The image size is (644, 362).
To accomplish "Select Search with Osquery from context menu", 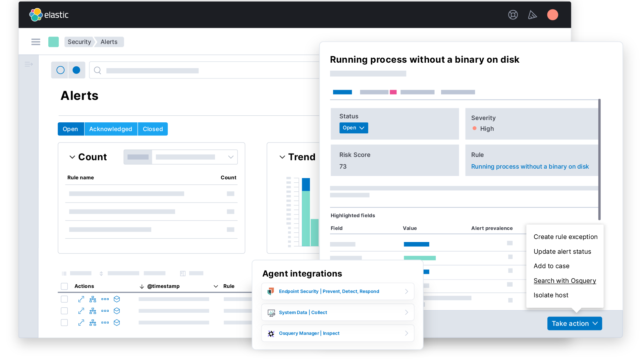I will (x=565, y=280).
